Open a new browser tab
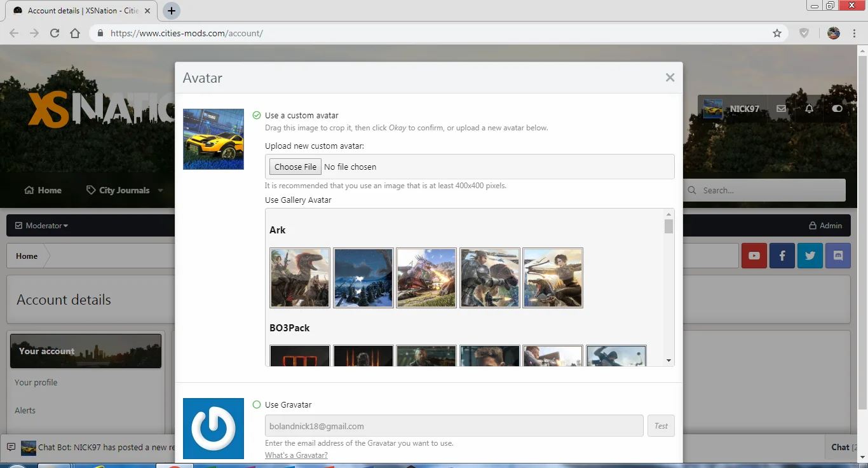This screenshot has width=868, height=468. pos(172,11)
